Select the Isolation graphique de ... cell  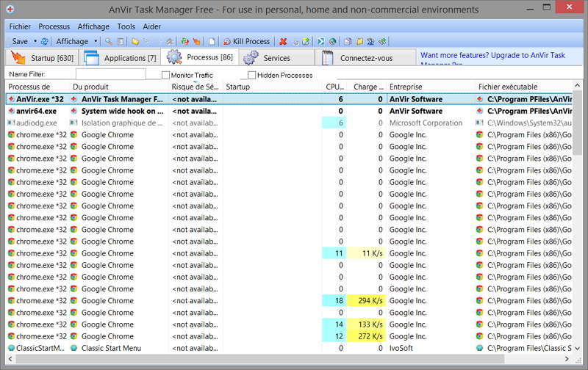(122, 123)
